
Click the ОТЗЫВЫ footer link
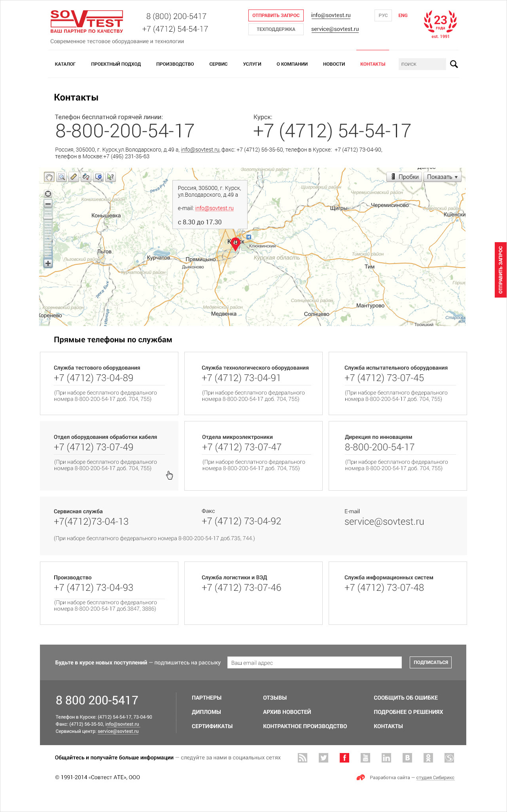pyautogui.click(x=275, y=698)
